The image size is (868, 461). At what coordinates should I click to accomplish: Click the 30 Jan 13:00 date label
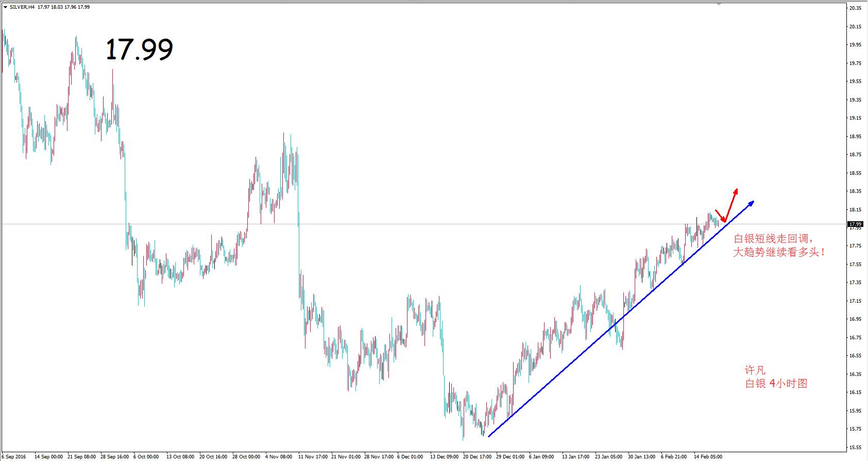click(642, 457)
